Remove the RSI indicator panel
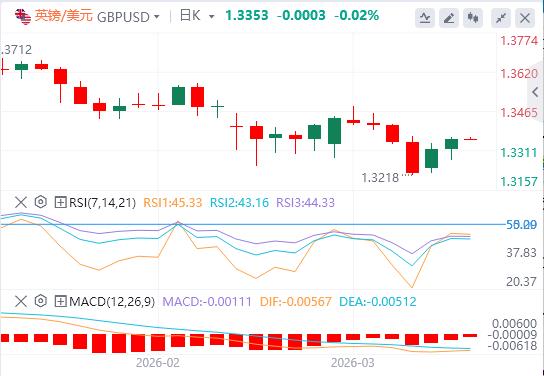 (21, 202)
